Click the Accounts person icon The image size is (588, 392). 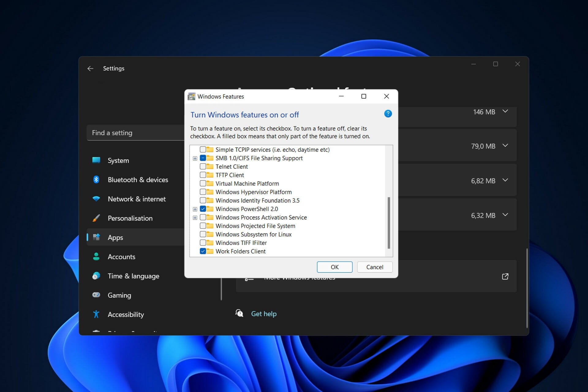(96, 256)
